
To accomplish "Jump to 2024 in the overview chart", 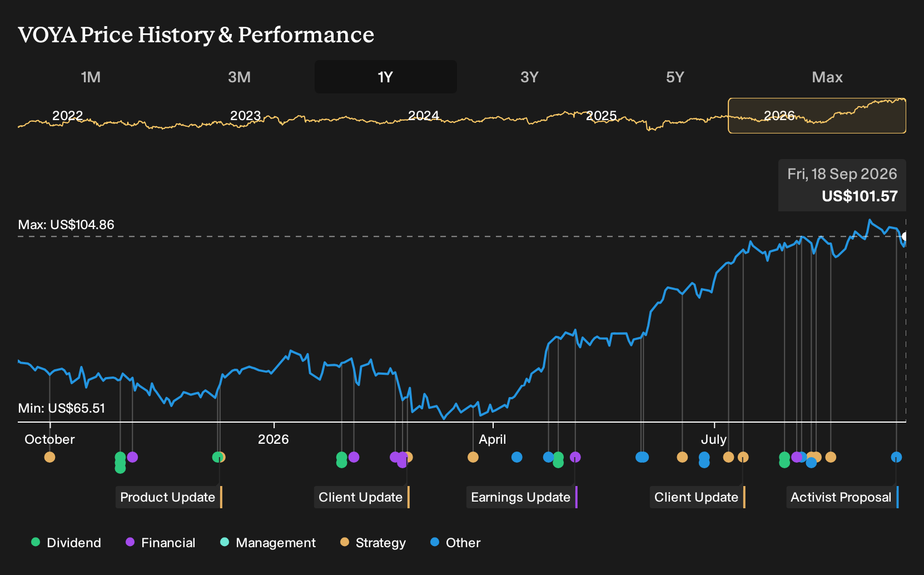I will point(424,116).
